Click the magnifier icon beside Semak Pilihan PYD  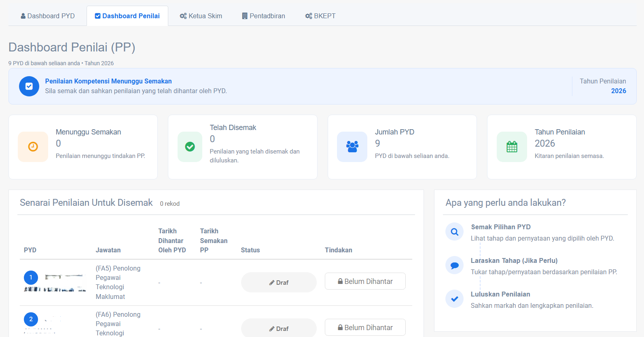tap(455, 232)
